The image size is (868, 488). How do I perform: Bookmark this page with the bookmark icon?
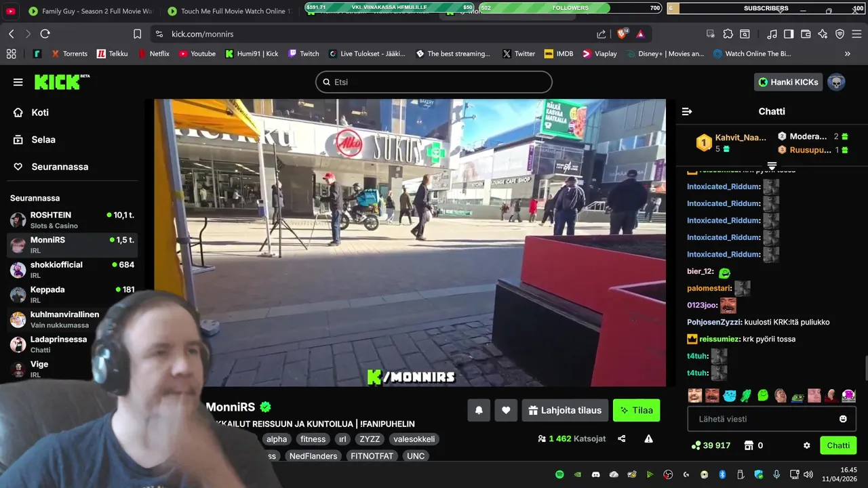[138, 34]
